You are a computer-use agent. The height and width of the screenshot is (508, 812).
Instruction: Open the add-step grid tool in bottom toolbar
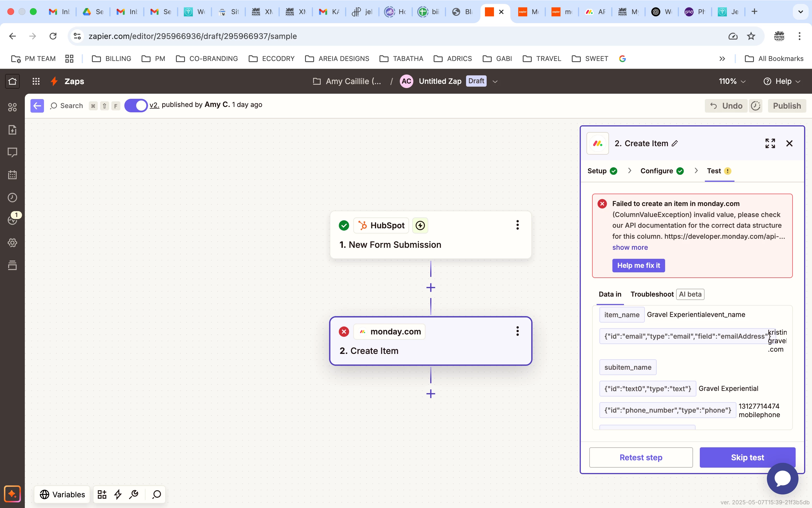[x=102, y=494]
